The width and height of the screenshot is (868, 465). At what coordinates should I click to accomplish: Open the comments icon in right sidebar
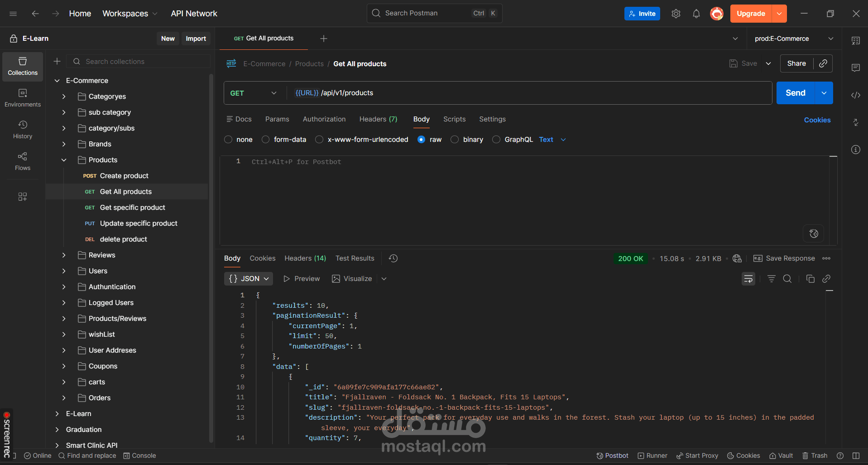tap(856, 68)
